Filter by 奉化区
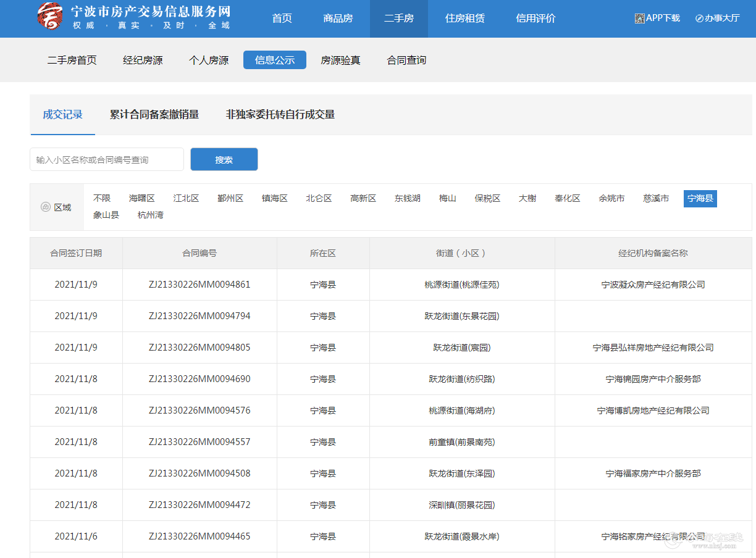This screenshot has width=756, height=558. pyautogui.click(x=568, y=199)
